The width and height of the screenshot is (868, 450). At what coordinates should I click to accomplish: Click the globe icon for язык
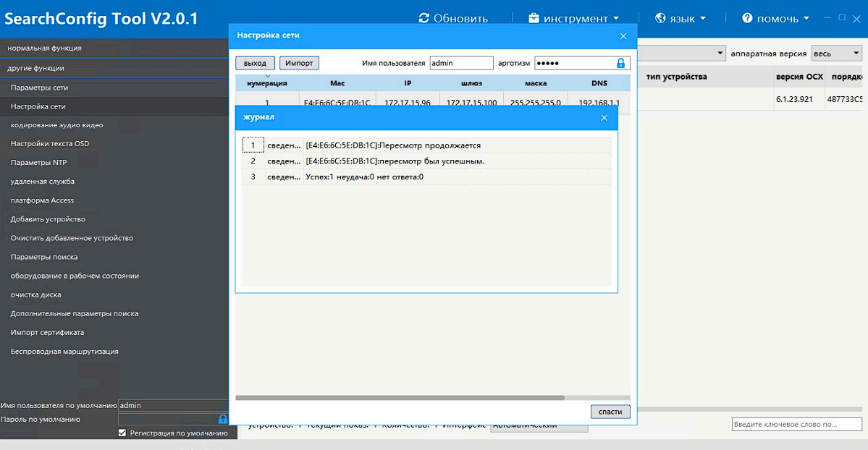pyautogui.click(x=660, y=18)
